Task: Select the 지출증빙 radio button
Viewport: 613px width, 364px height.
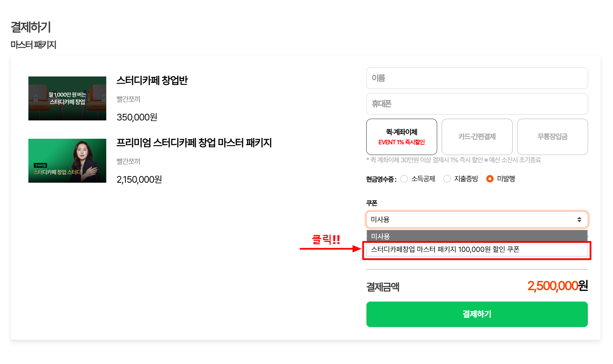Action: point(447,179)
